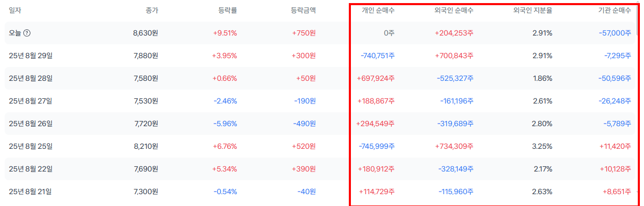This screenshot has width=644, height=206.
Task: Click the +300원 change amount
Action: coord(304,56)
